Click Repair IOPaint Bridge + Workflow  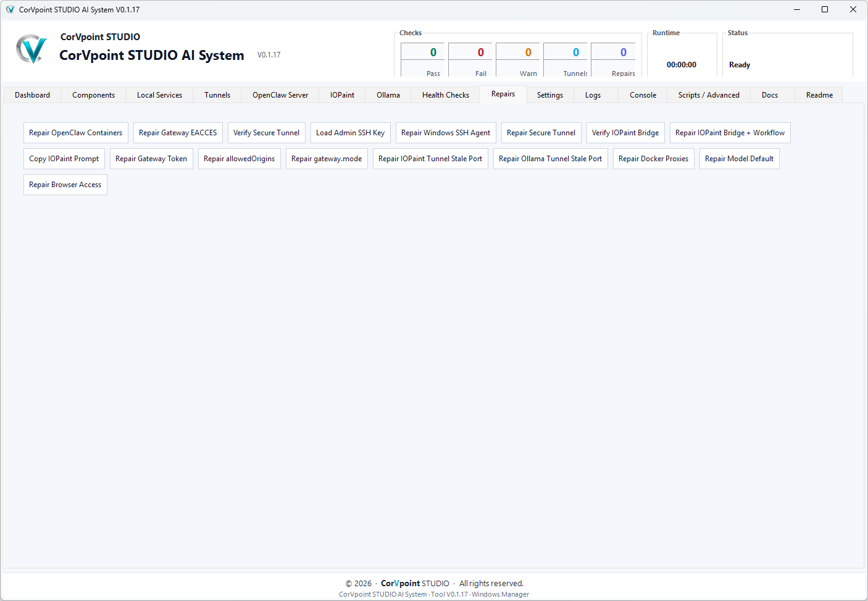pos(730,133)
